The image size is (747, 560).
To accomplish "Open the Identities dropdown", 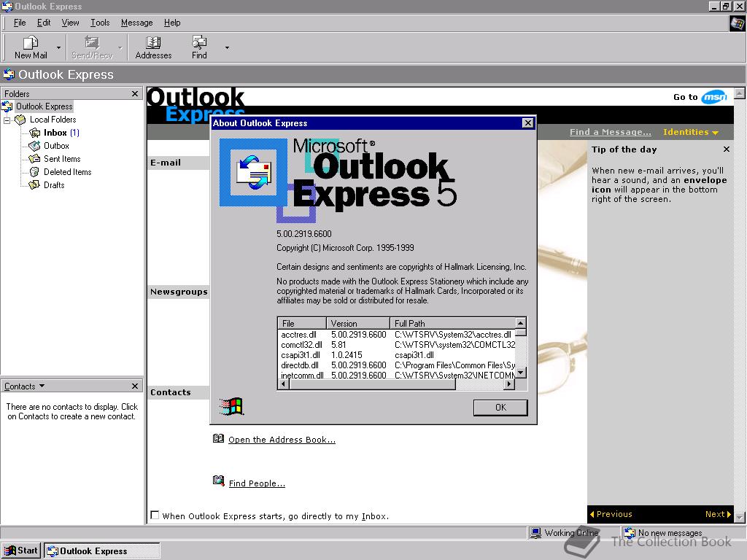I will coord(690,132).
